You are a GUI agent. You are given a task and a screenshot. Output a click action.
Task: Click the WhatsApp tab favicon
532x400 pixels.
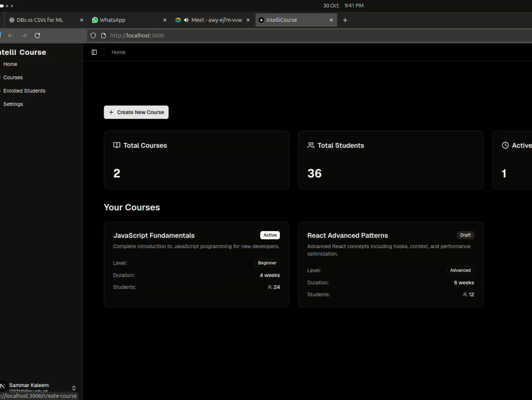click(x=95, y=20)
